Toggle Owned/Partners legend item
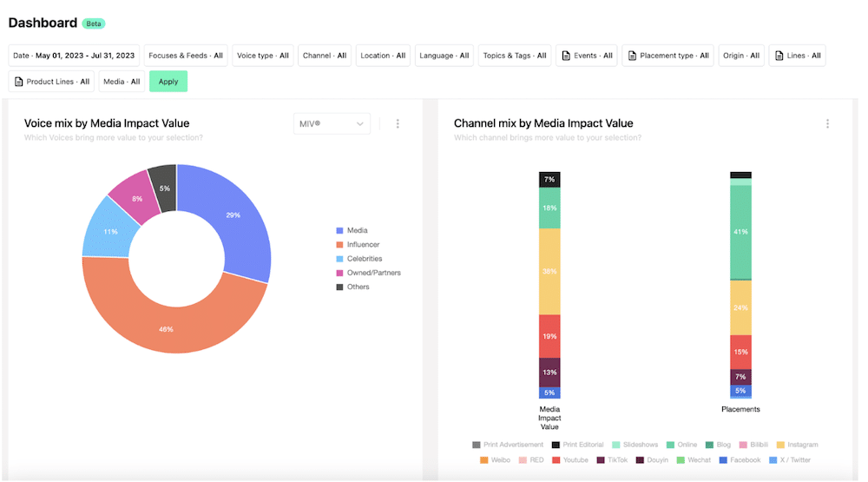This screenshot has width=868, height=482. 369,273
